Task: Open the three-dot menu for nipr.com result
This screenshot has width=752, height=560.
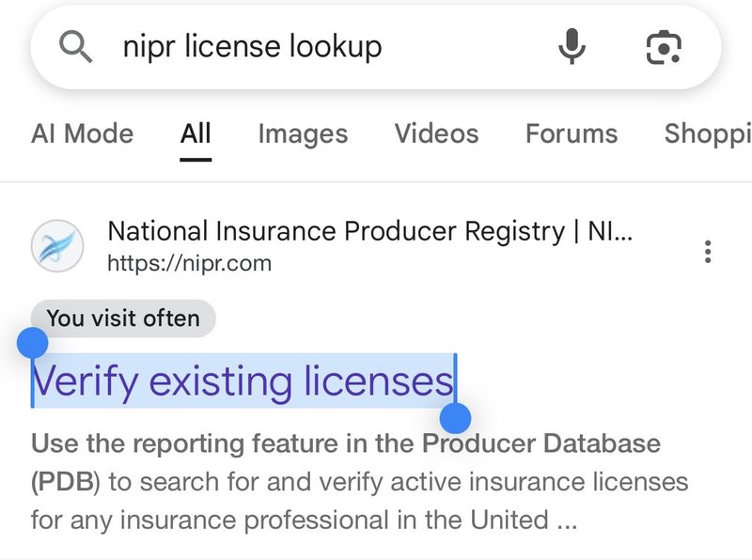Action: (708, 251)
